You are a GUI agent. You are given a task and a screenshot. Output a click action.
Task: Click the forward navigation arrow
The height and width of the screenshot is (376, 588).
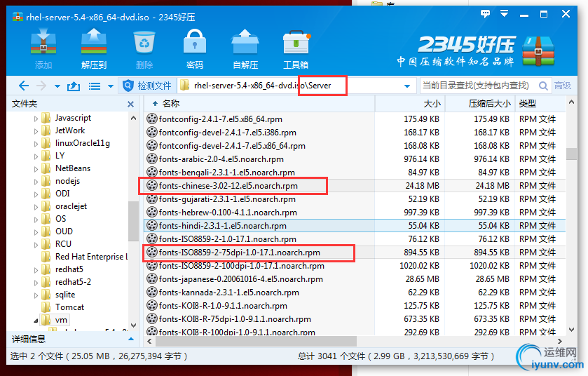point(41,86)
